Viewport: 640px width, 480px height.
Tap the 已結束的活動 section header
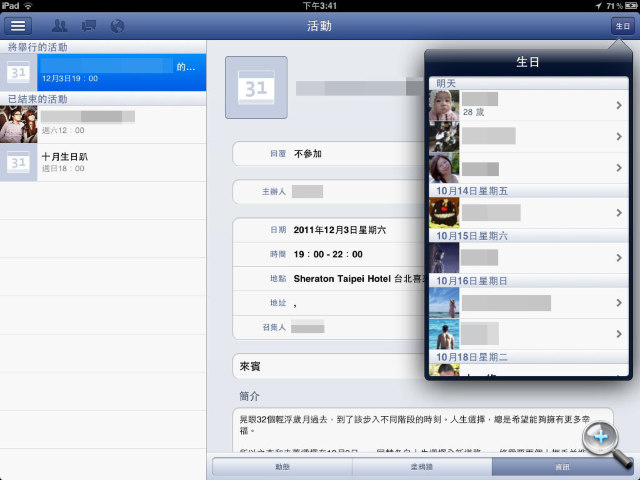(x=103, y=99)
